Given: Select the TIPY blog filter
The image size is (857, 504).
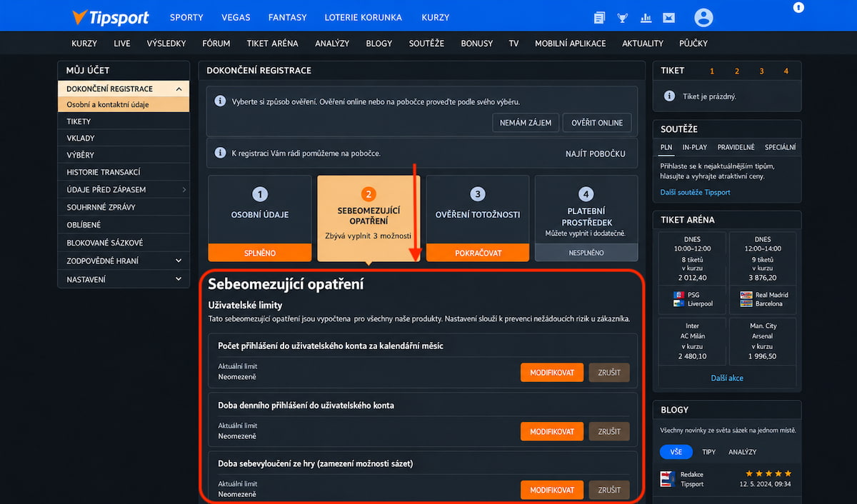Looking at the screenshot, I should coord(708,452).
